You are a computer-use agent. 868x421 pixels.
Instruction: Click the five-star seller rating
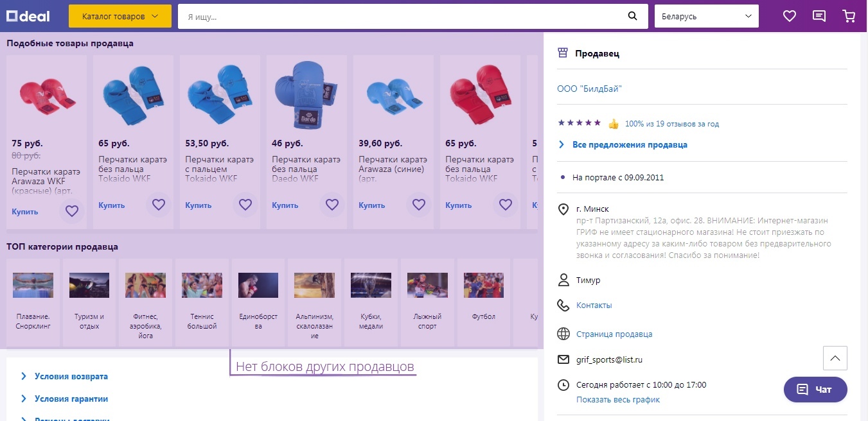[580, 123]
